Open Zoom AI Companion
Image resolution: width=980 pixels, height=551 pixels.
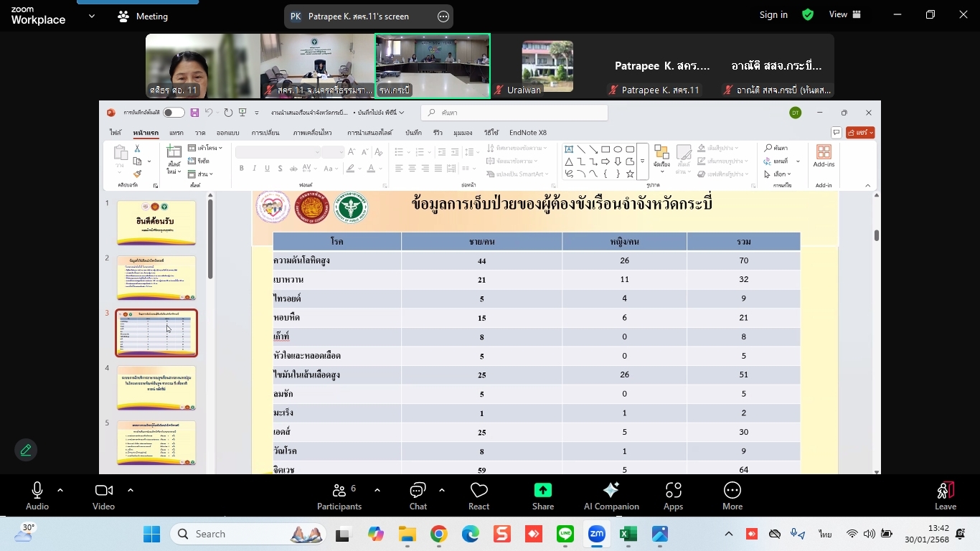(x=611, y=496)
